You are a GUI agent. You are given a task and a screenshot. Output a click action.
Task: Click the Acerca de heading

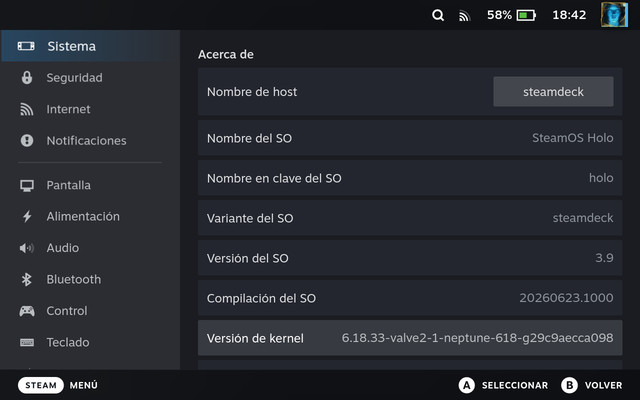(x=226, y=54)
